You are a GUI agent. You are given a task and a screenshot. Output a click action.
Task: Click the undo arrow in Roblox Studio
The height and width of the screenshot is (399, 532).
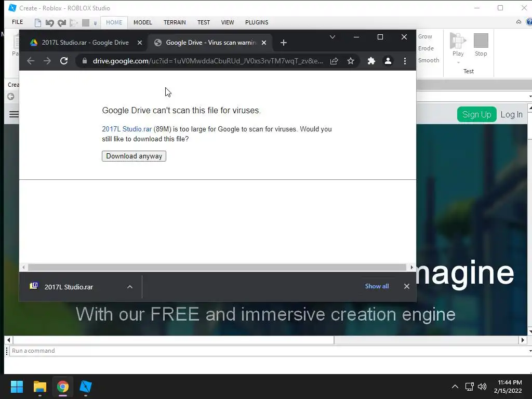coord(49,23)
